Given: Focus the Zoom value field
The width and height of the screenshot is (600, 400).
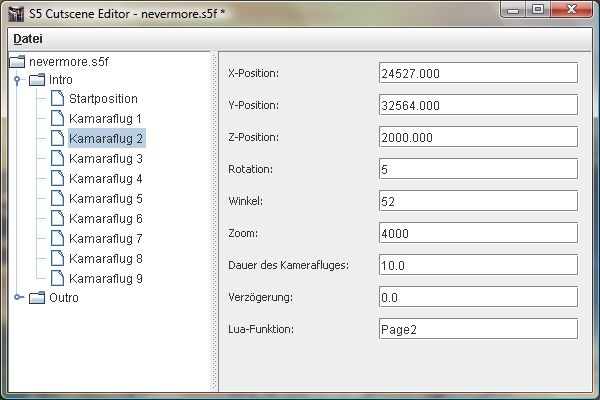Looking at the screenshot, I should pos(478,233).
